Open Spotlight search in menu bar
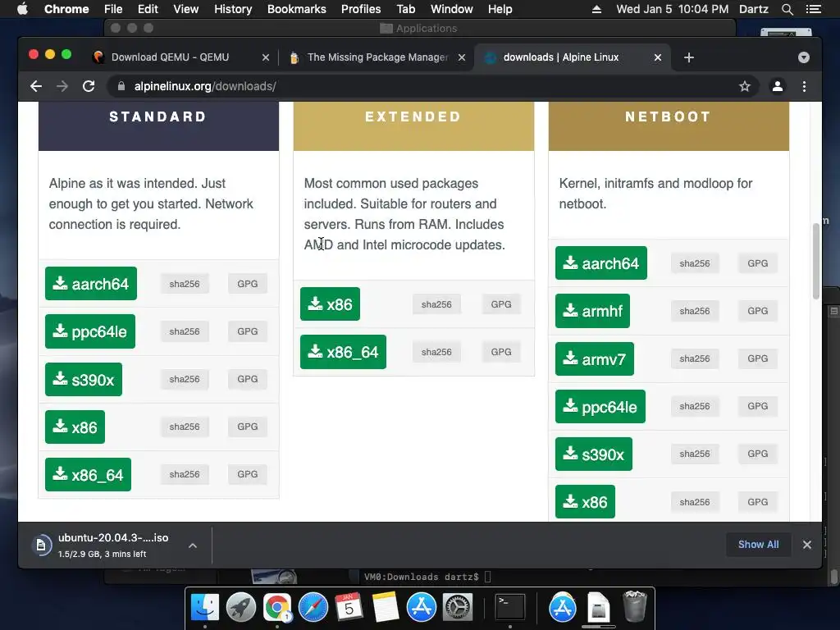This screenshot has height=630, width=840. 787,9
